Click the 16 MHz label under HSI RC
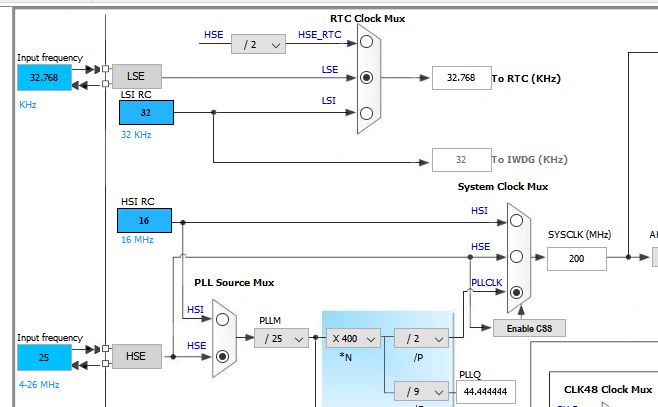 (137, 240)
